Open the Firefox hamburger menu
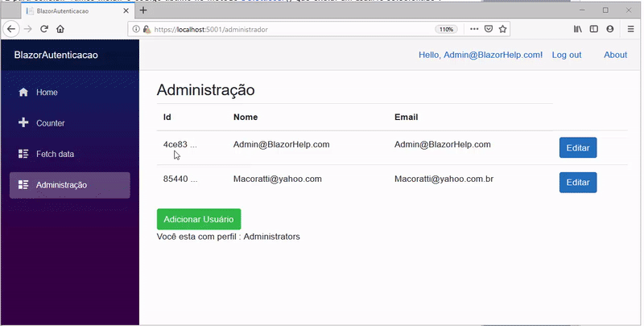 [630, 29]
